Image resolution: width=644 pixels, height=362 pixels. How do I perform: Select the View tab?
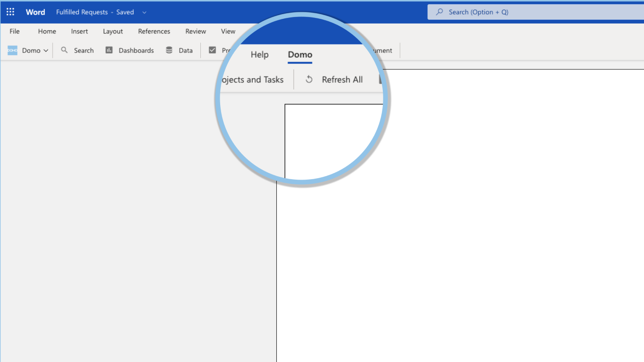(228, 31)
